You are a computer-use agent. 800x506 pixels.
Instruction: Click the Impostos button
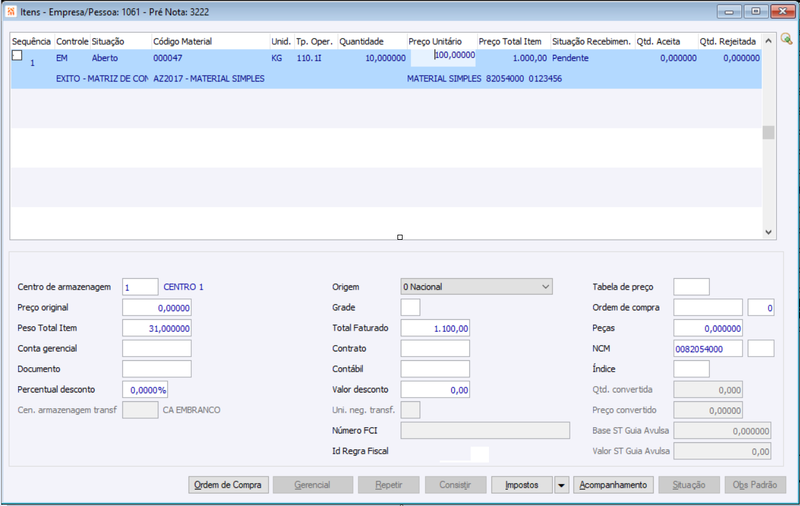pos(521,485)
